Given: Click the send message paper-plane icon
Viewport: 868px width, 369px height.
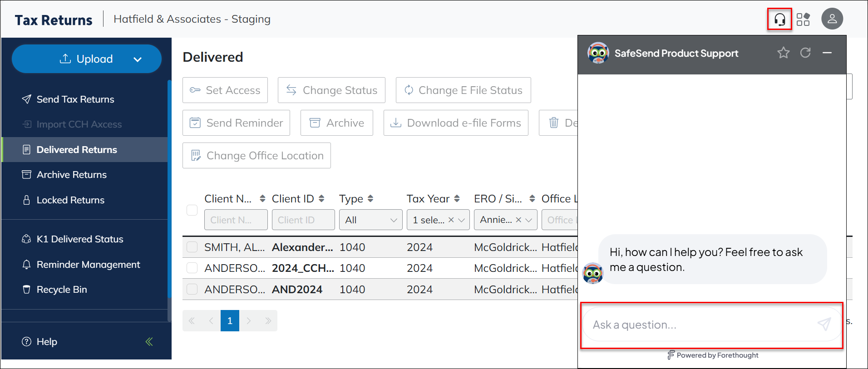Looking at the screenshot, I should tap(824, 324).
